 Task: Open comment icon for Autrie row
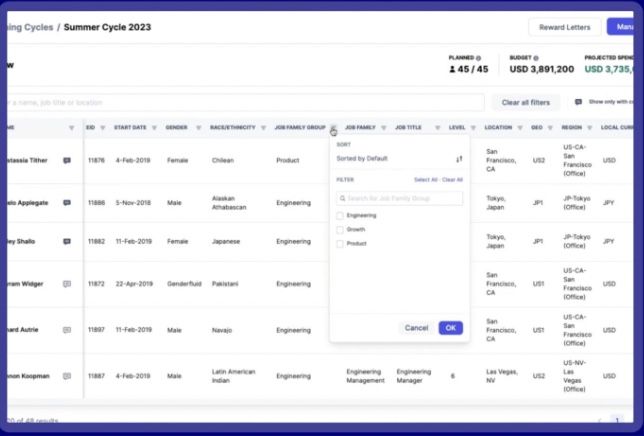pos(67,330)
